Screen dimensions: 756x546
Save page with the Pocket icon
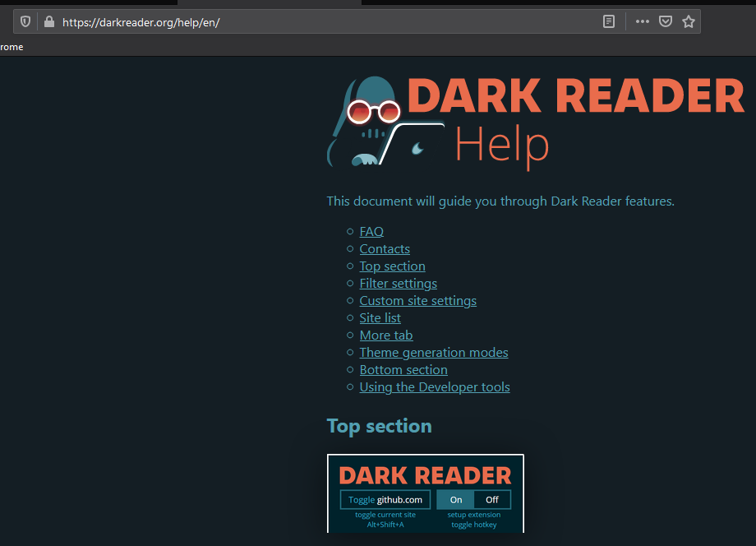coord(666,22)
